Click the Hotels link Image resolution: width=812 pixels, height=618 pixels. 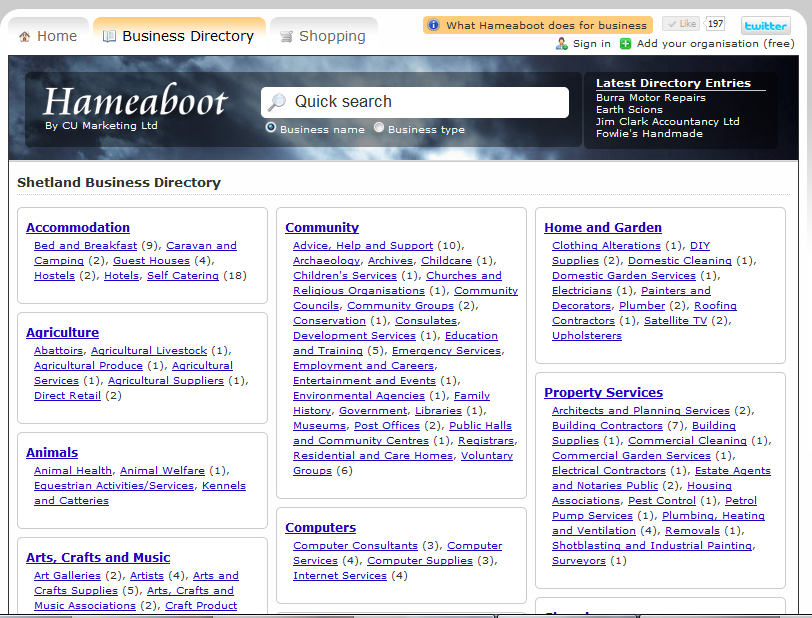tap(121, 276)
